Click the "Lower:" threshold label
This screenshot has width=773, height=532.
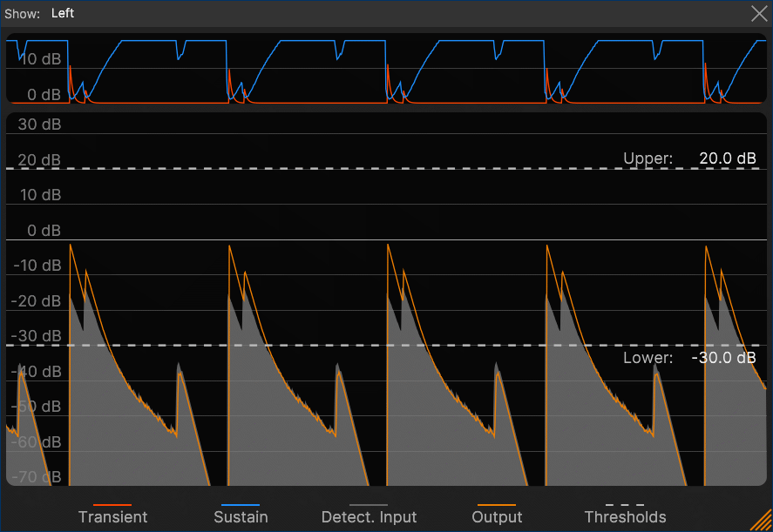click(x=648, y=358)
